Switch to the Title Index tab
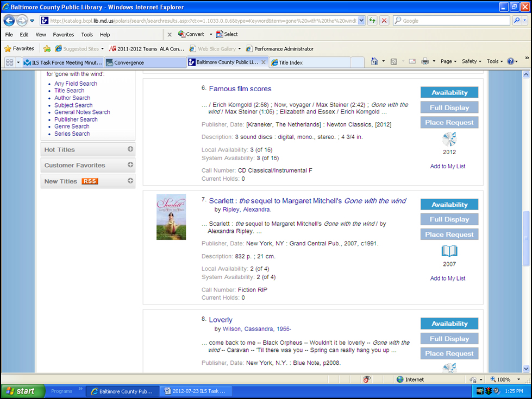Image resolution: width=532 pixels, height=399 pixels. click(x=310, y=62)
